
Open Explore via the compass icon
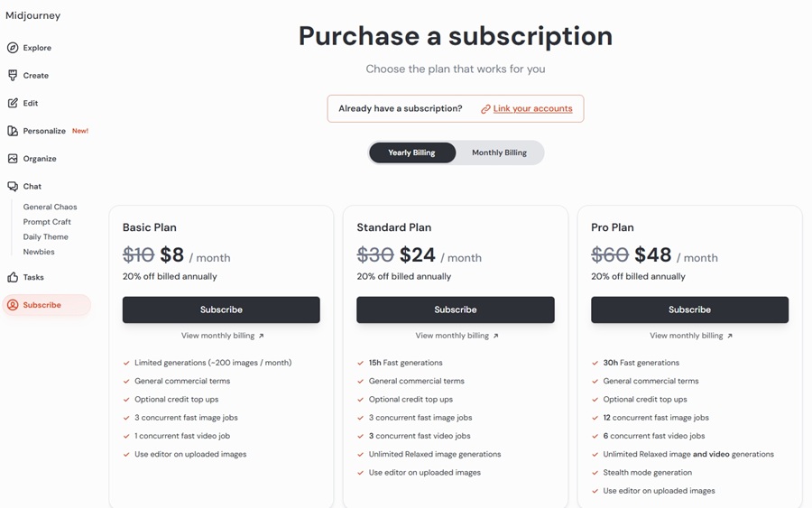click(13, 48)
